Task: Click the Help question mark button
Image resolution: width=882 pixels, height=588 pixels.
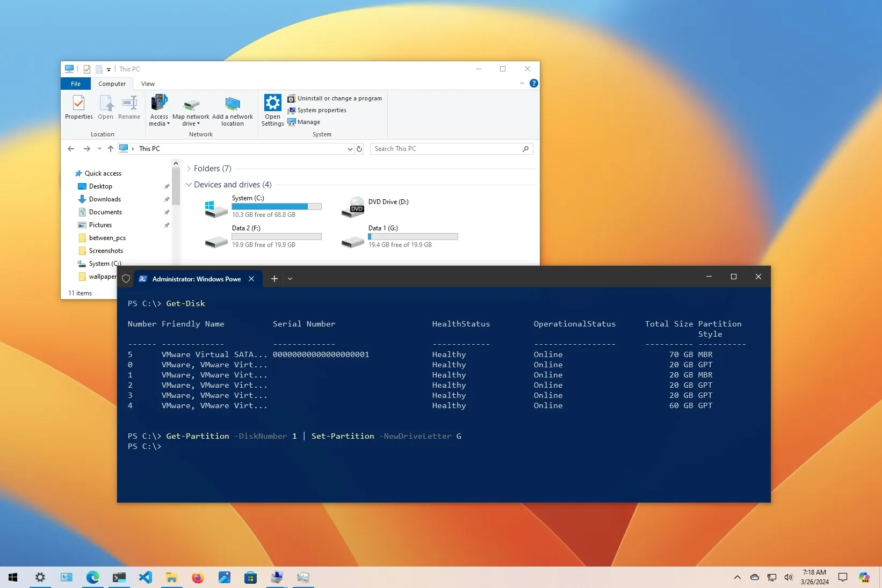Action: [533, 83]
